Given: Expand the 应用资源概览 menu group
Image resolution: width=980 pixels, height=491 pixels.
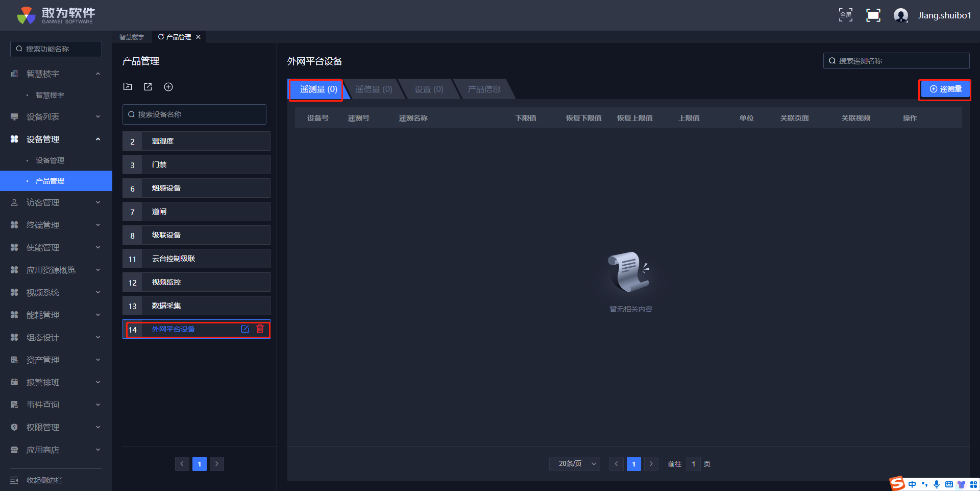Looking at the screenshot, I should [98, 270].
